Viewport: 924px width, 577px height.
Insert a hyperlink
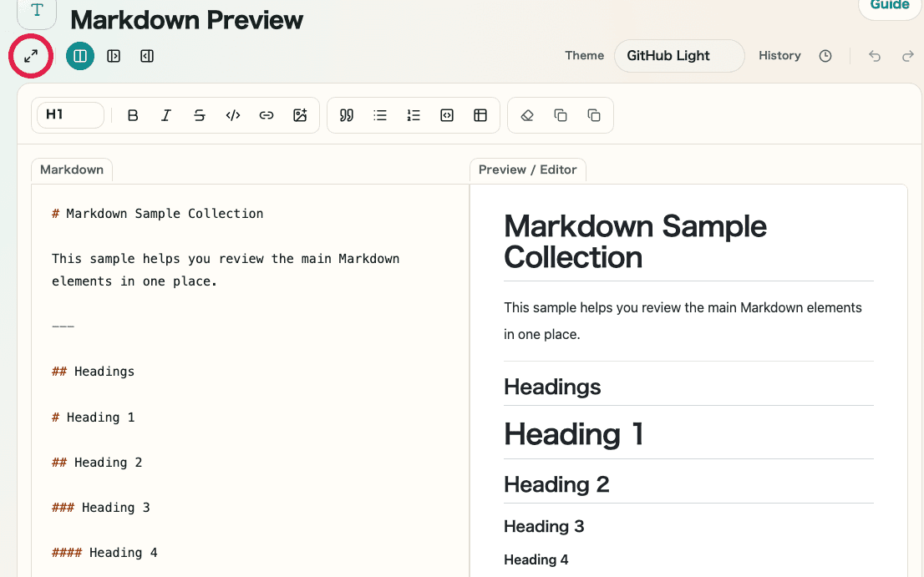(267, 114)
